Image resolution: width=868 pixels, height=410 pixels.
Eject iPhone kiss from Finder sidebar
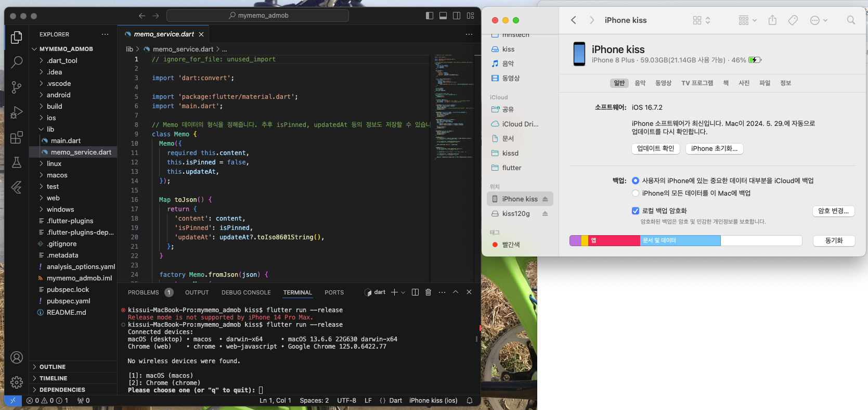point(545,199)
